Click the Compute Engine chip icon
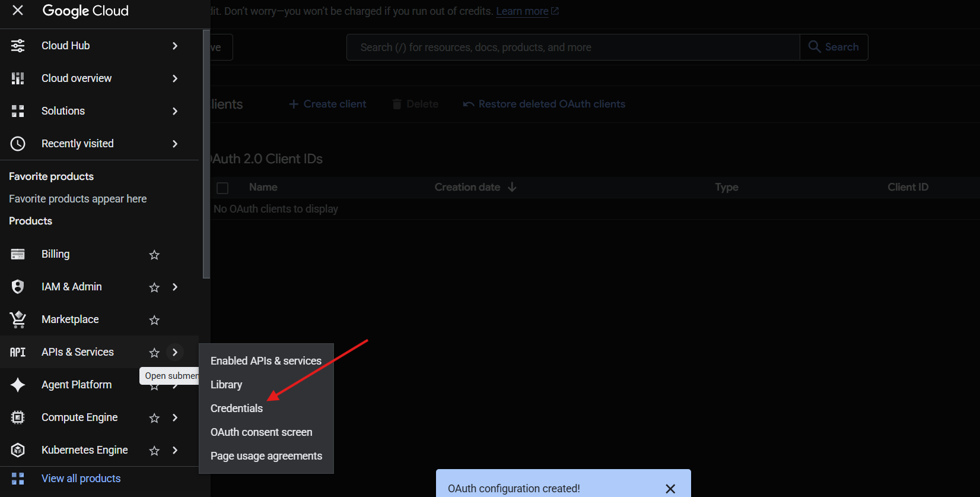The height and width of the screenshot is (497, 980). point(18,417)
